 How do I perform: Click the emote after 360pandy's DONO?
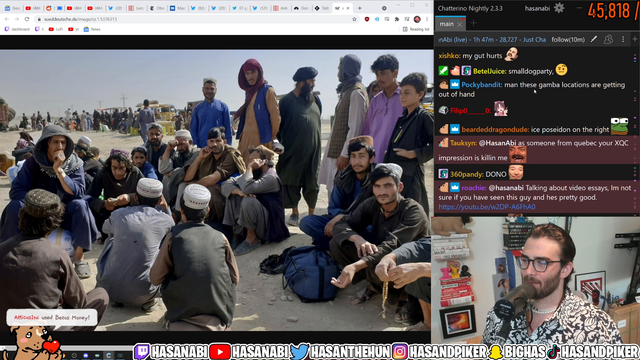pos(516,172)
